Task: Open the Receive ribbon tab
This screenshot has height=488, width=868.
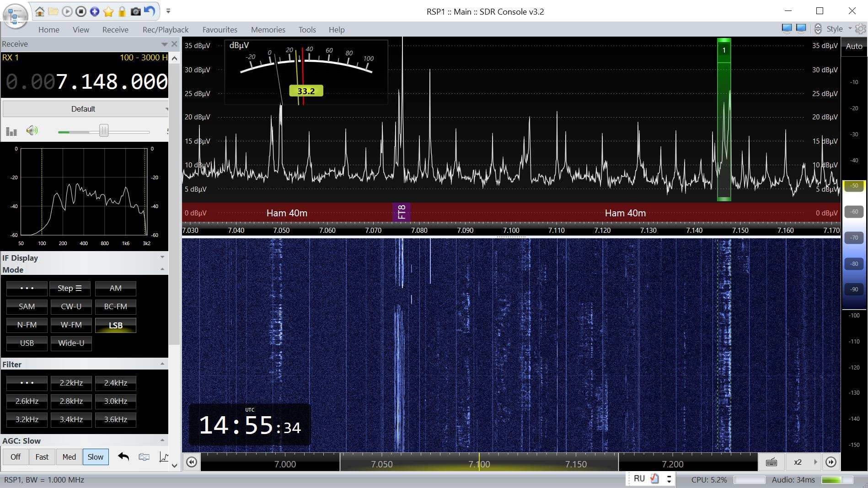Action: pos(115,30)
